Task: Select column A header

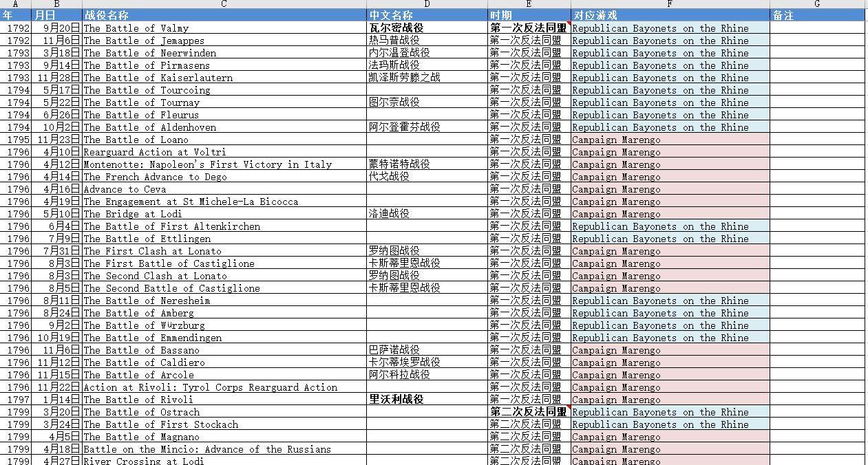Action: 16,4
